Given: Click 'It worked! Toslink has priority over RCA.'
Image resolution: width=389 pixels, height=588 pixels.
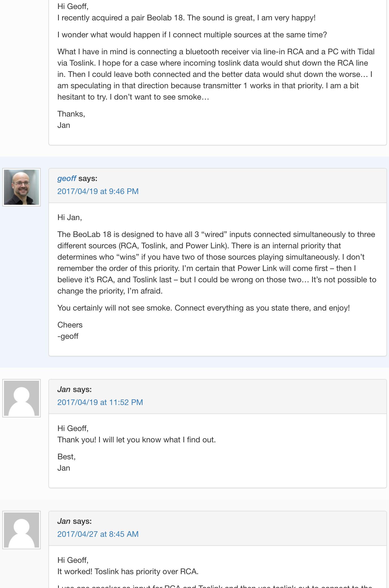Looking at the screenshot, I should click(x=128, y=572).
